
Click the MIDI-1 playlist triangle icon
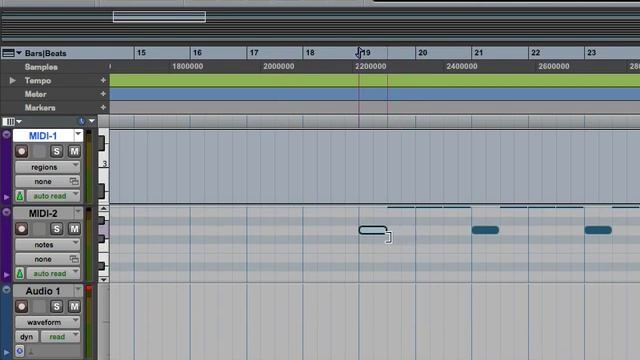[6, 197]
